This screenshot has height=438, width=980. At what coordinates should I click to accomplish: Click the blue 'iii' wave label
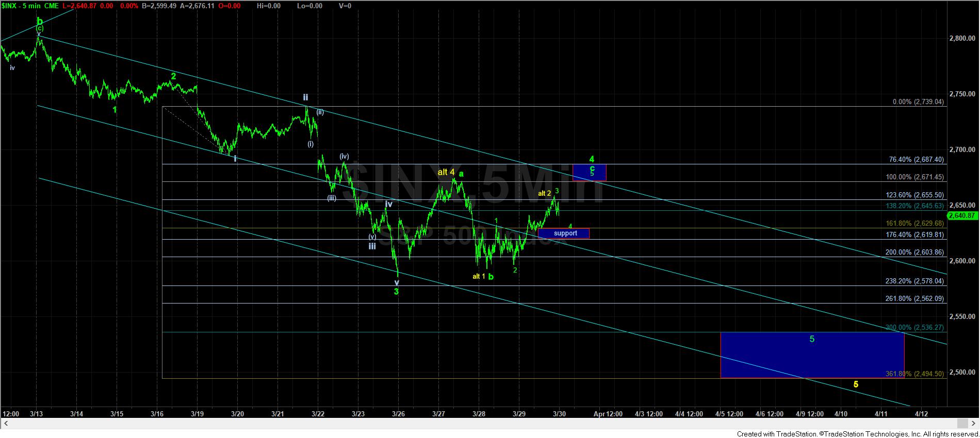coord(372,246)
